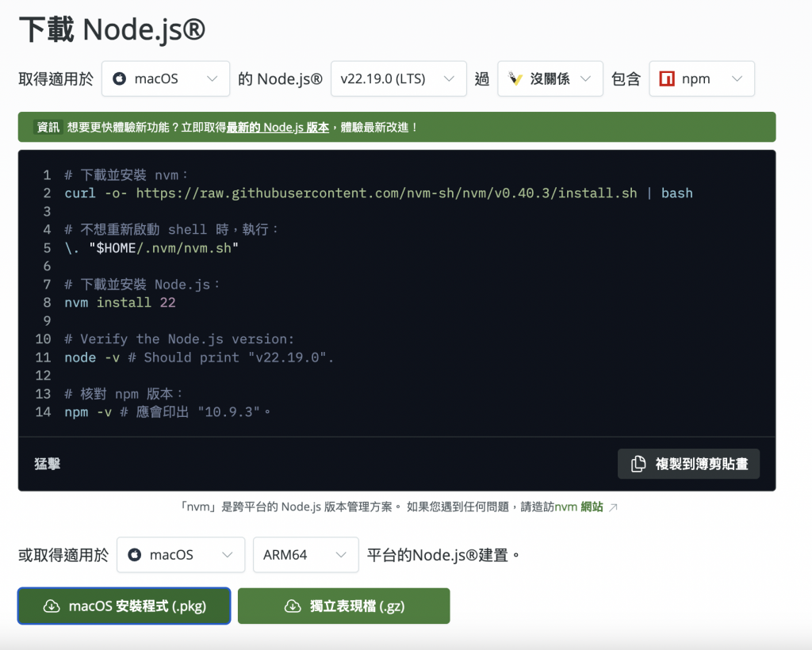Image resolution: width=812 pixels, height=650 pixels.
Task: Open the v22.19.0 (LTS) version dropdown
Action: pyautogui.click(x=399, y=78)
